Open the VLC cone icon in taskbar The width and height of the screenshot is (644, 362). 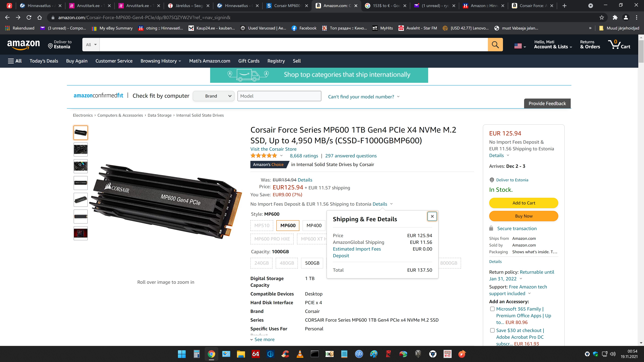[x=300, y=354]
